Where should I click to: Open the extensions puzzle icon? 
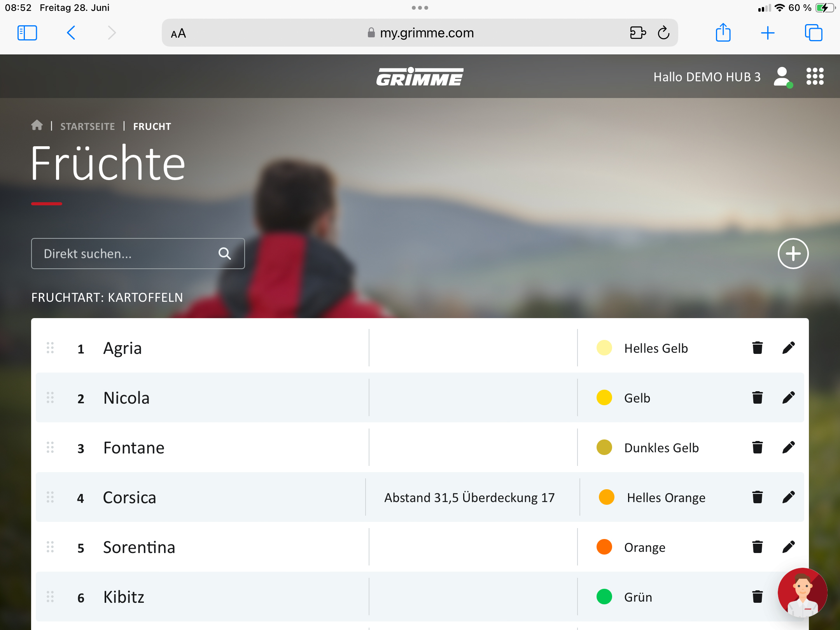click(638, 33)
